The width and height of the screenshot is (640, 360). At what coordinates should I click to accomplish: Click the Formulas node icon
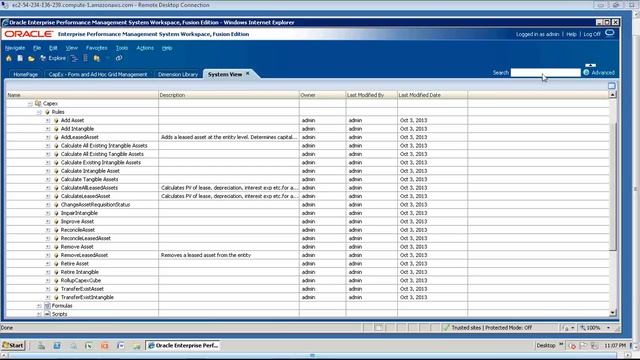pyautogui.click(x=47, y=306)
